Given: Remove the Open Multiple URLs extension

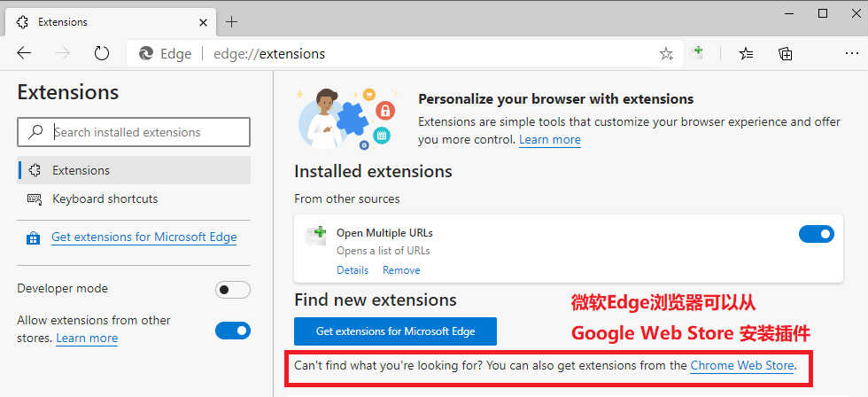Looking at the screenshot, I should [401, 270].
